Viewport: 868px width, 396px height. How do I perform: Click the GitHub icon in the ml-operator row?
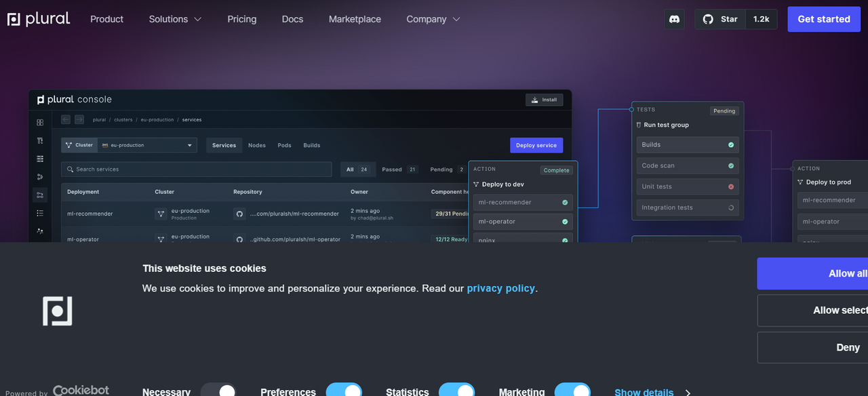pos(239,239)
